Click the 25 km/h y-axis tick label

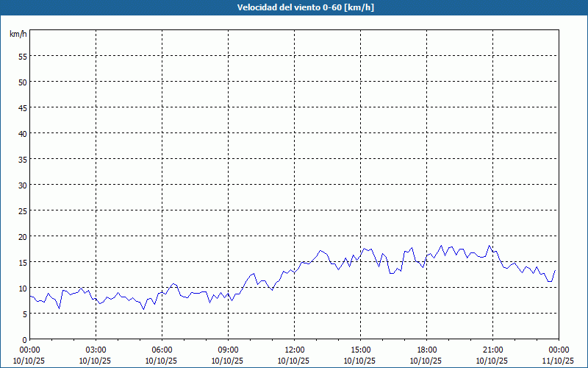[22, 210]
